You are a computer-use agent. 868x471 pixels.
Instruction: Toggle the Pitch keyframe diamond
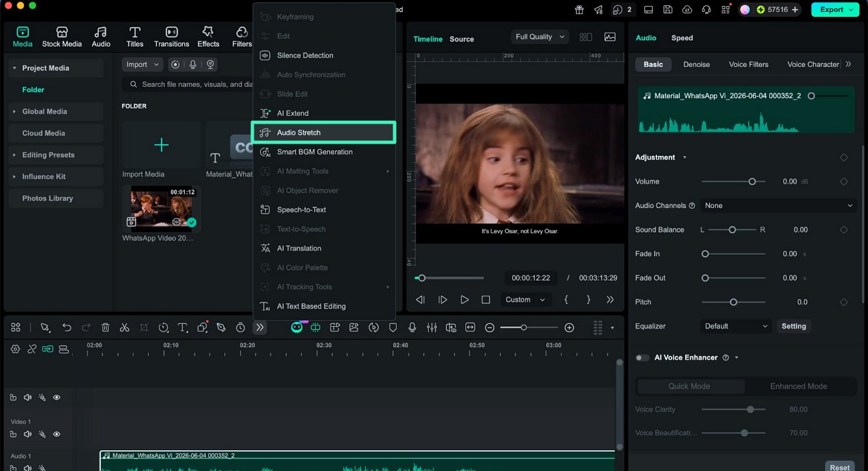coord(844,302)
